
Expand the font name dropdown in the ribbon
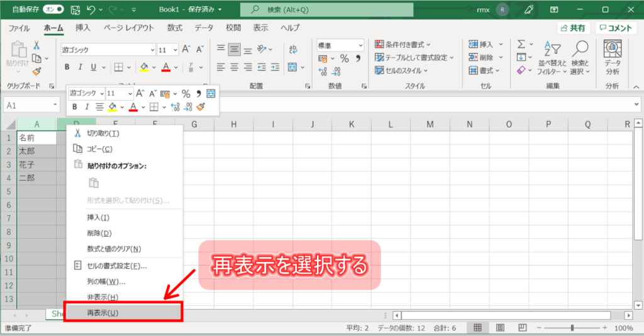coord(152,50)
